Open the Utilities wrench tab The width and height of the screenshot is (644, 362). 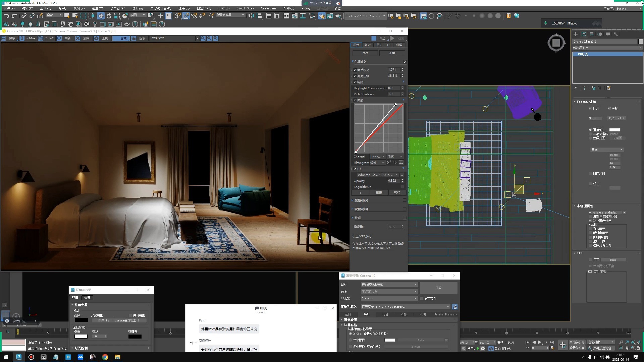616,34
